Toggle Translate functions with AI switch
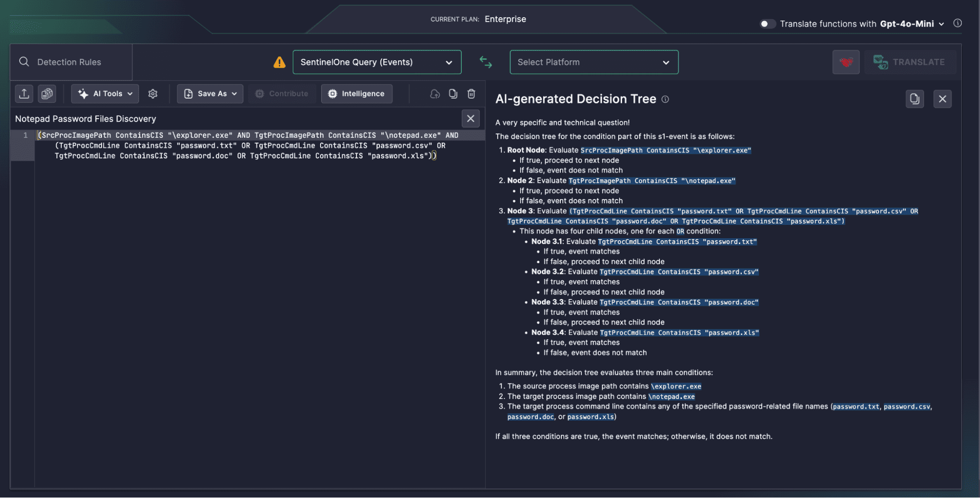 pyautogui.click(x=767, y=24)
